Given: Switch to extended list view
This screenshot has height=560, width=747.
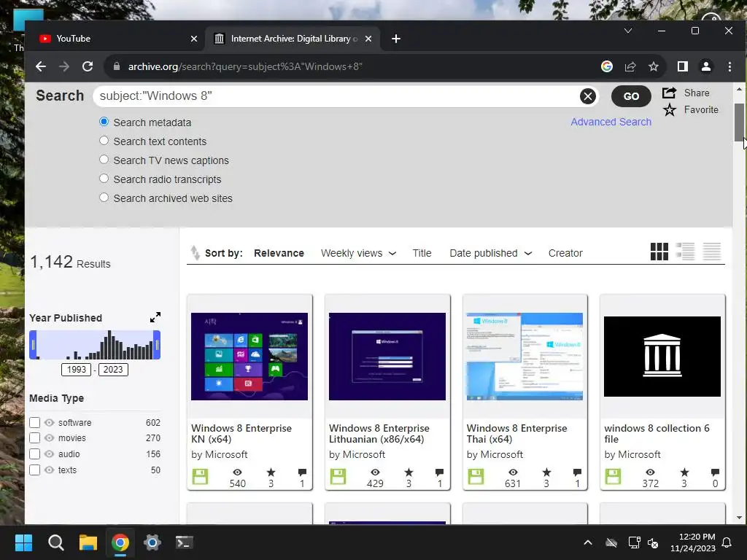Looking at the screenshot, I should tap(686, 252).
